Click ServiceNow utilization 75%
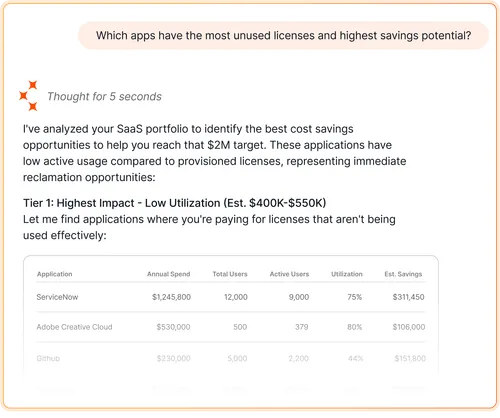Image resolution: width=500 pixels, height=418 pixels. pyautogui.click(x=355, y=297)
